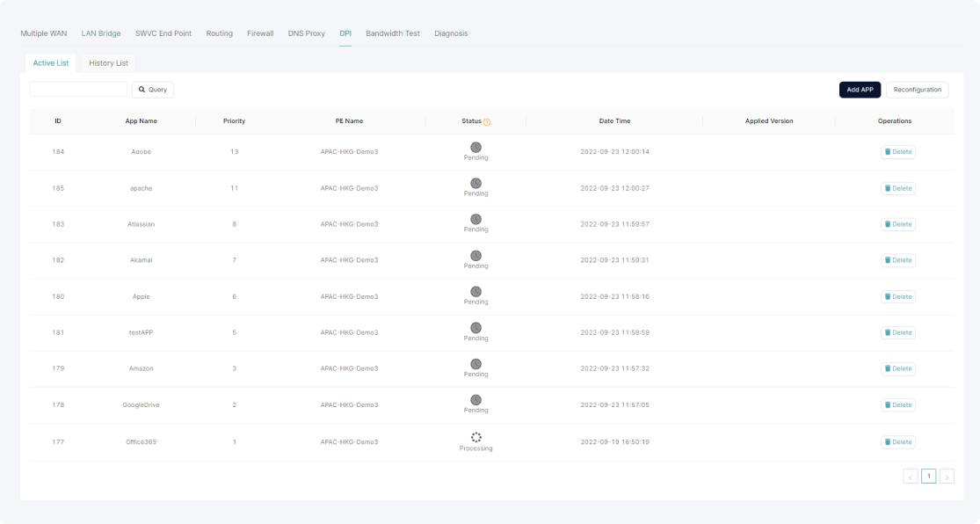The width and height of the screenshot is (980, 524).
Task: Click the pending clock icon for Akamai
Action: point(475,256)
